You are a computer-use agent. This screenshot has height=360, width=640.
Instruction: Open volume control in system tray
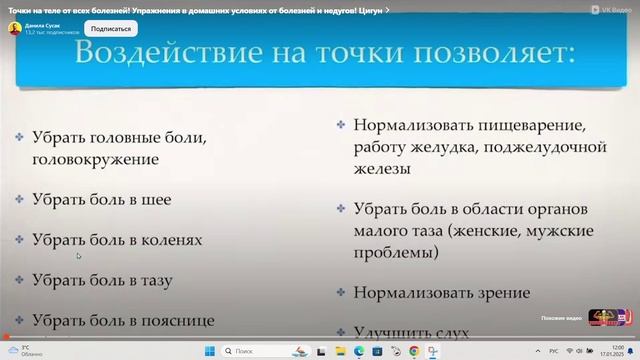(579, 351)
